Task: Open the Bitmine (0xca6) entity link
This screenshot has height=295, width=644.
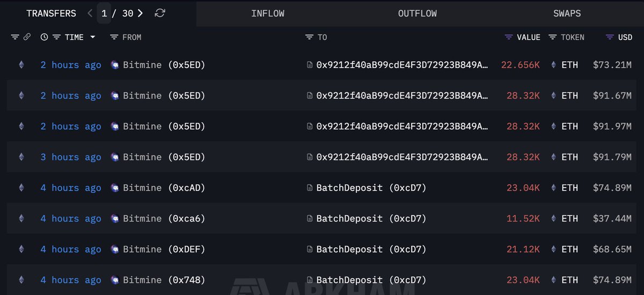Action: 164,218
